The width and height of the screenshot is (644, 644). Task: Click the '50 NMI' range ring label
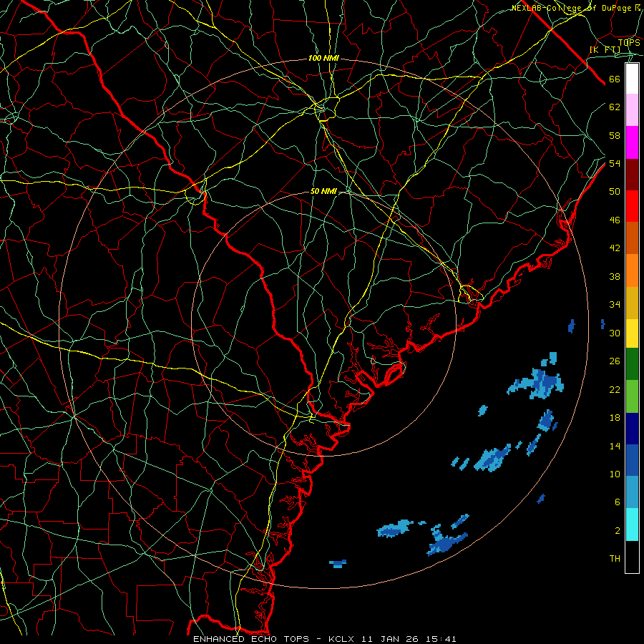[323, 191]
